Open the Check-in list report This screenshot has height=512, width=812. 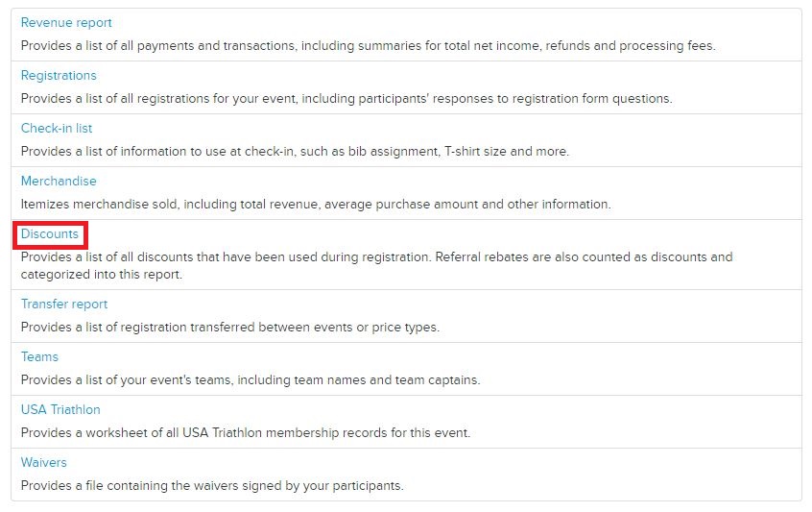(x=57, y=129)
